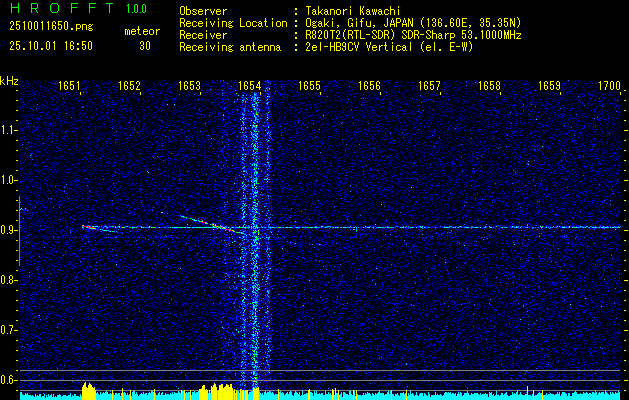The height and width of the screenshot is (400, 629).
Task: Click the 1659 time axis label
Action: pyautogui.click(x=550, y=86)
